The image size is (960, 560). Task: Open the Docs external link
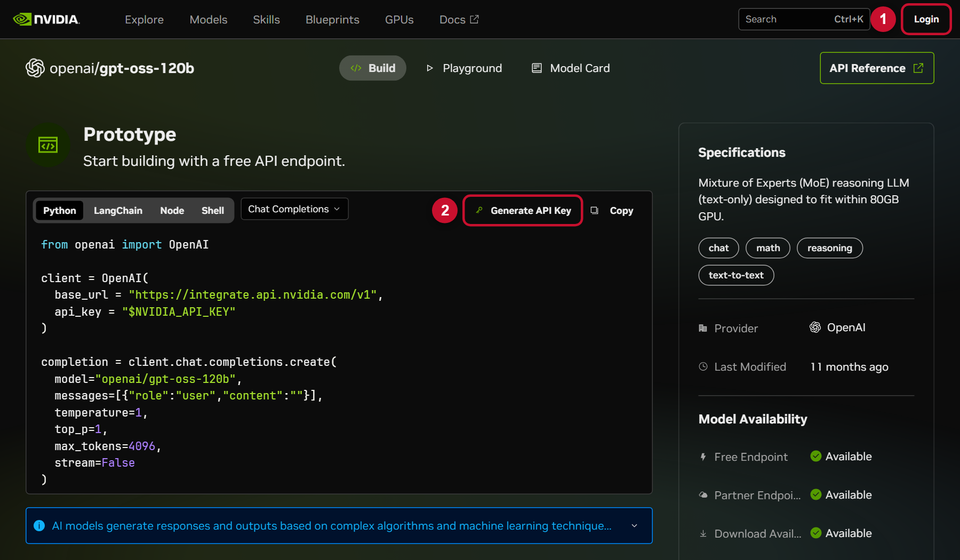pos(459,19)
